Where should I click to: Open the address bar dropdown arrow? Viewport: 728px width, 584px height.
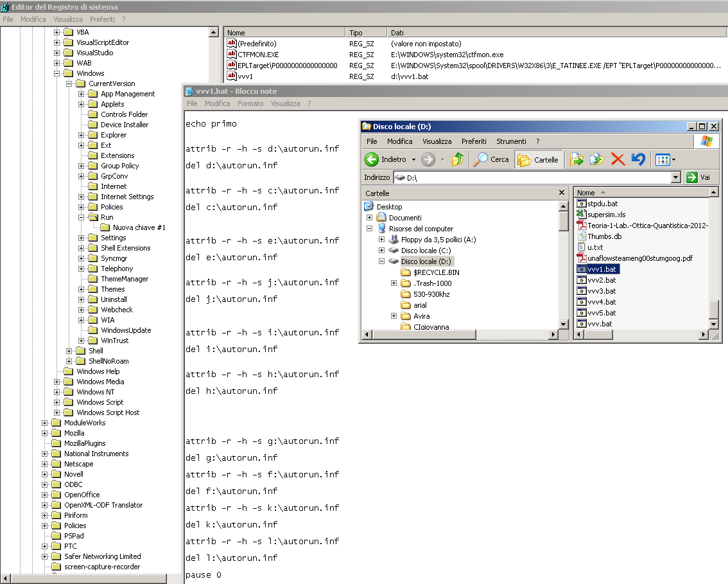tap(676, 177)
